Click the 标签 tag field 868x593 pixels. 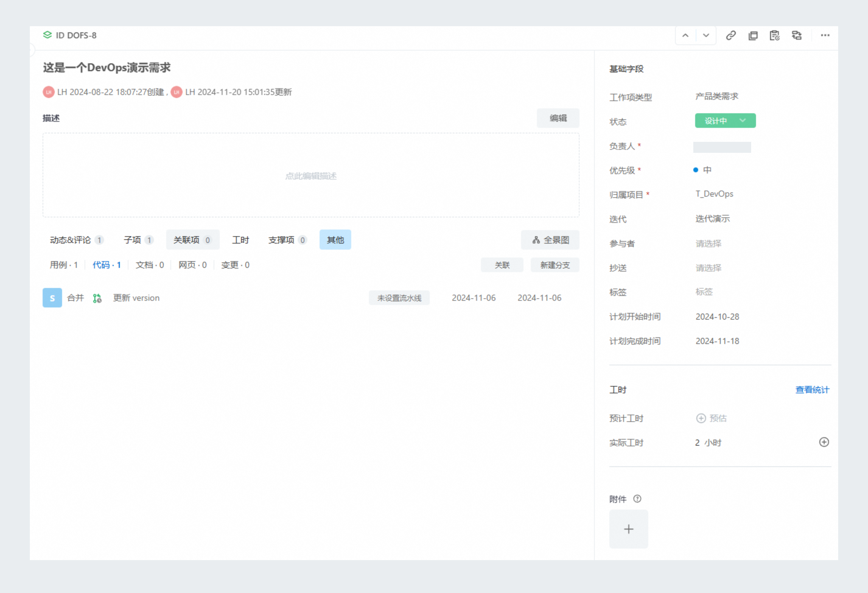[704, 292]
